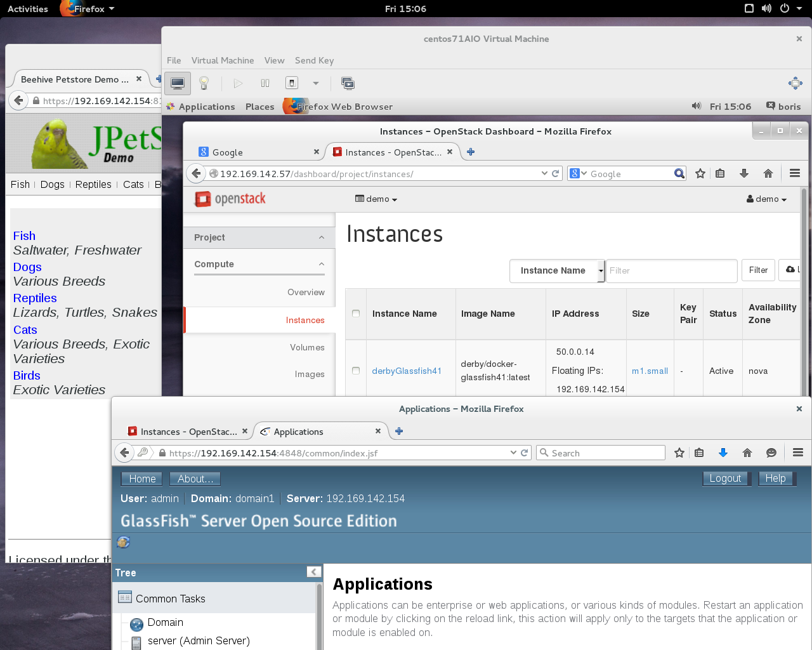This screenshot has width=812, height=650.
Task: Switch VM viewer to fullscreen icon
Action: click(795, 83)
